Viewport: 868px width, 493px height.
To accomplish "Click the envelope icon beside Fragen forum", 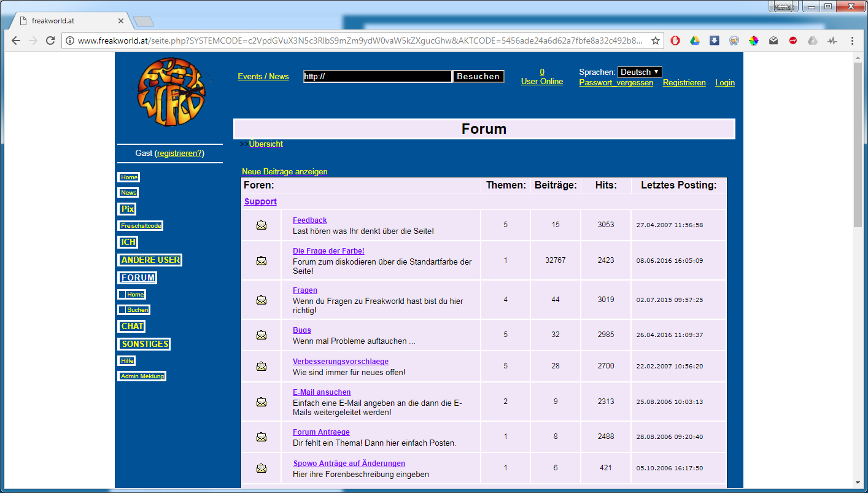I will [x=262, y=300].
